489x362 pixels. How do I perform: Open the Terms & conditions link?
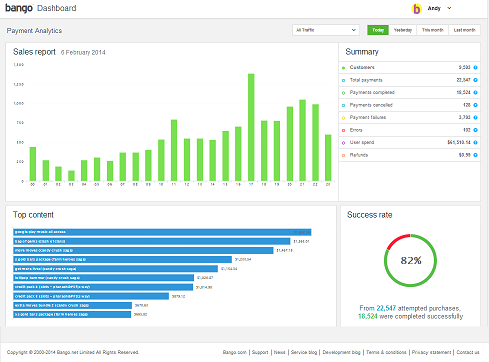[386, 352]
